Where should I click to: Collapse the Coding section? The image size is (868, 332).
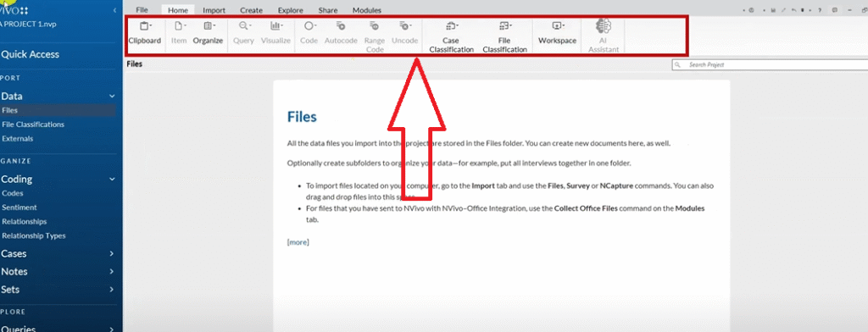(112, 180)
